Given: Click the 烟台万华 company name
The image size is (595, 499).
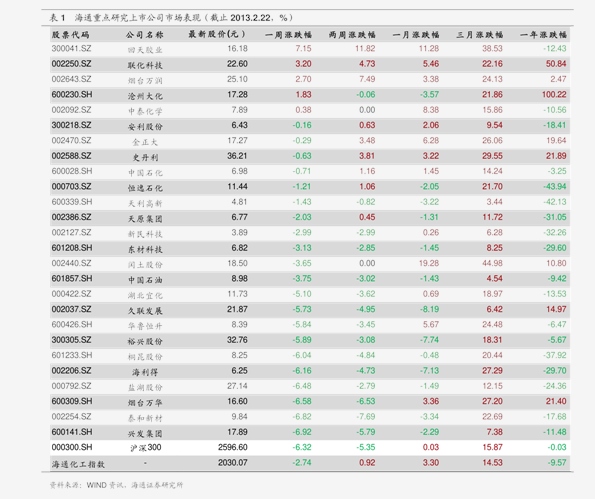Looking at the screenshot, I should [145, 403].
